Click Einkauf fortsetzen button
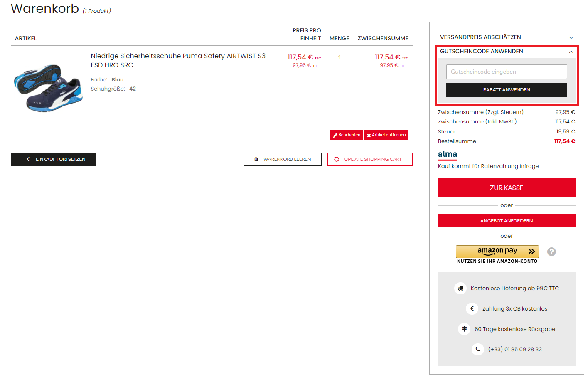Viewport: 588px width, 380px height. coord(54,159)
